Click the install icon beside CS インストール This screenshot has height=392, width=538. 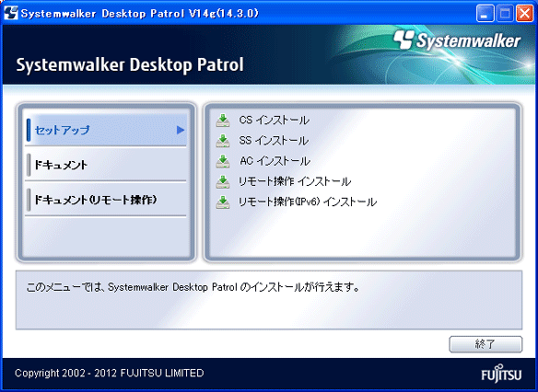pyautogui.click(x=223, y=121)
